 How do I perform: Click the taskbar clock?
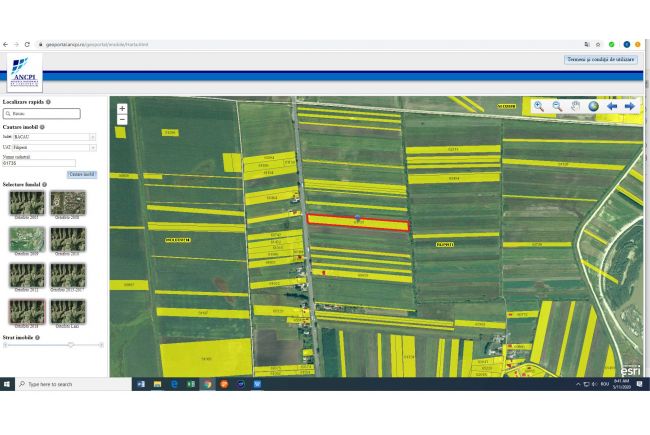[x=622, y=384]
